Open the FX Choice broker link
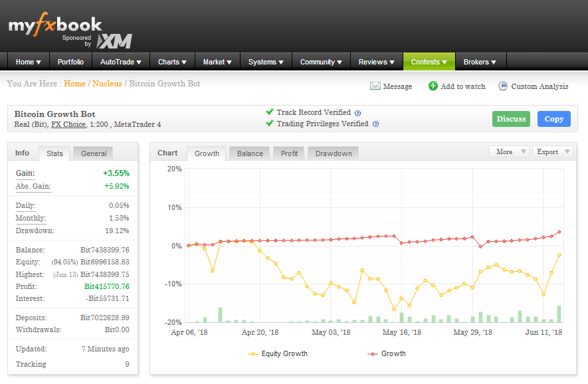The width and height of the screenshot is (588, 384). tap(68, 124)
